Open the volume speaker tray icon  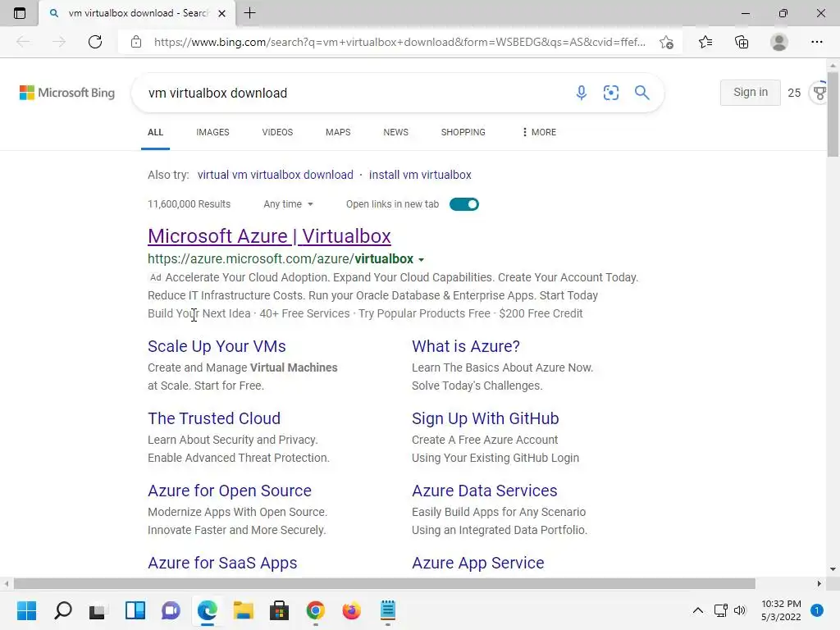740,610
